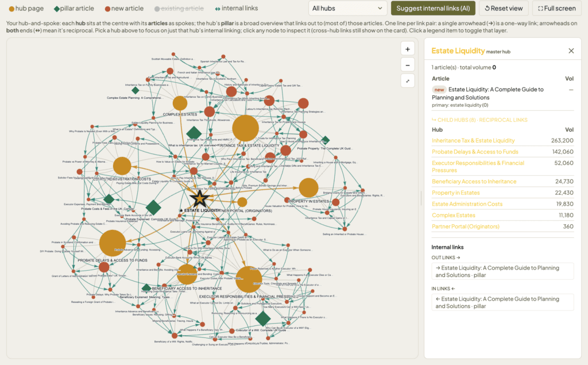This screenshot has height=365, width=588.
Task: Click the in-link Estate Liquidity pillar card
Action: (x=502, y=302)
